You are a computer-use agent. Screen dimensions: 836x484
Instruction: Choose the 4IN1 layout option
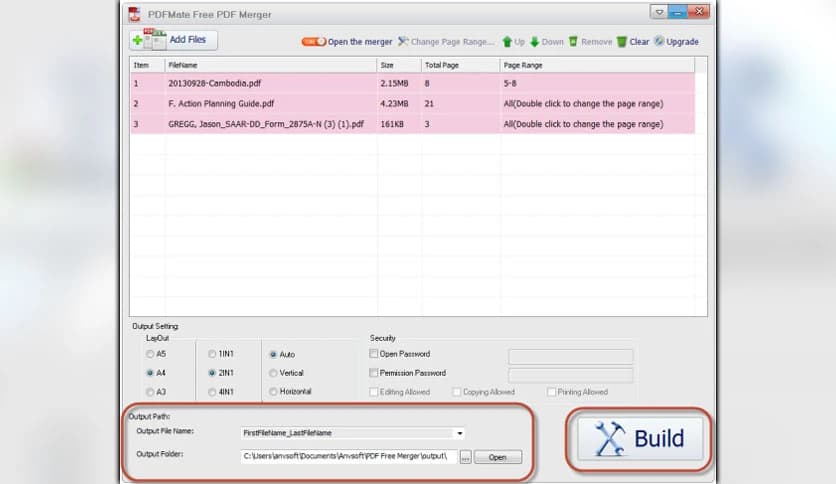(x=212, y=392)
